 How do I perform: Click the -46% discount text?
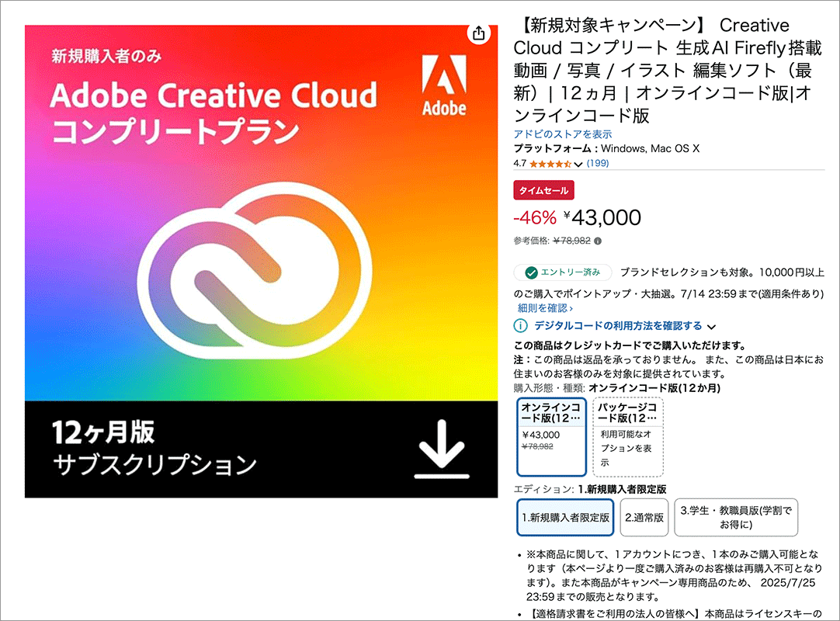coord(535,217)
